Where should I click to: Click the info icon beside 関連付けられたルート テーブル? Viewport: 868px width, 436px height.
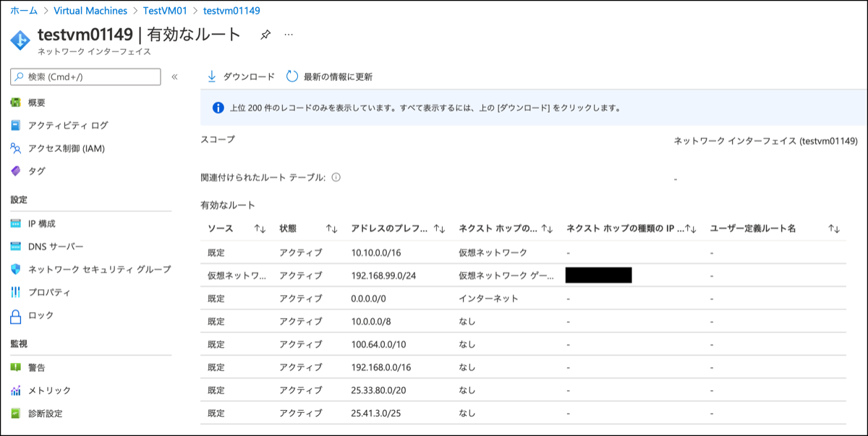[x=336, y=177]
